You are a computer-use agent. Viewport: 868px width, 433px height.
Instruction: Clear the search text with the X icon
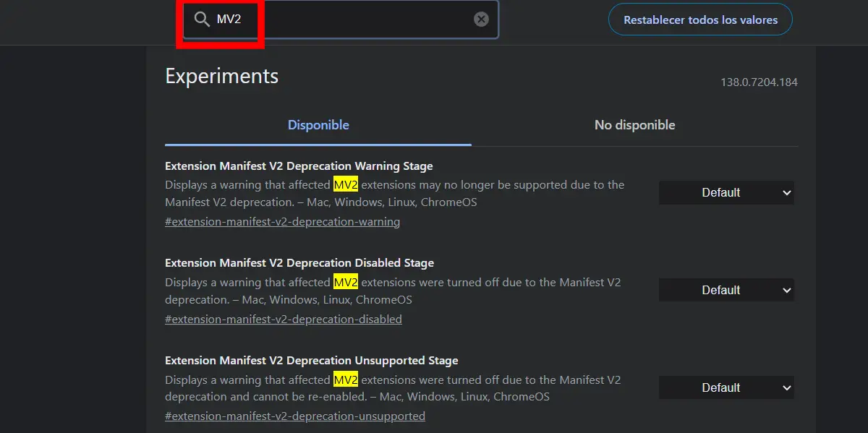[481, 20]
